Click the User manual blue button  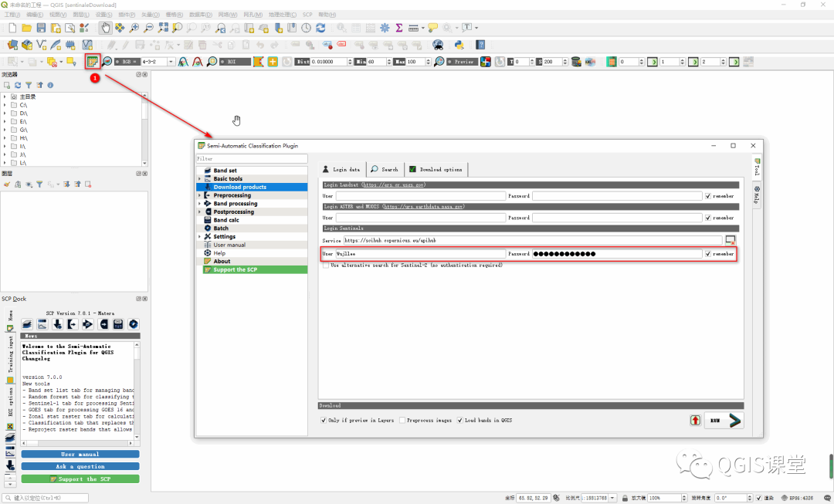click(x=80, y=455)
